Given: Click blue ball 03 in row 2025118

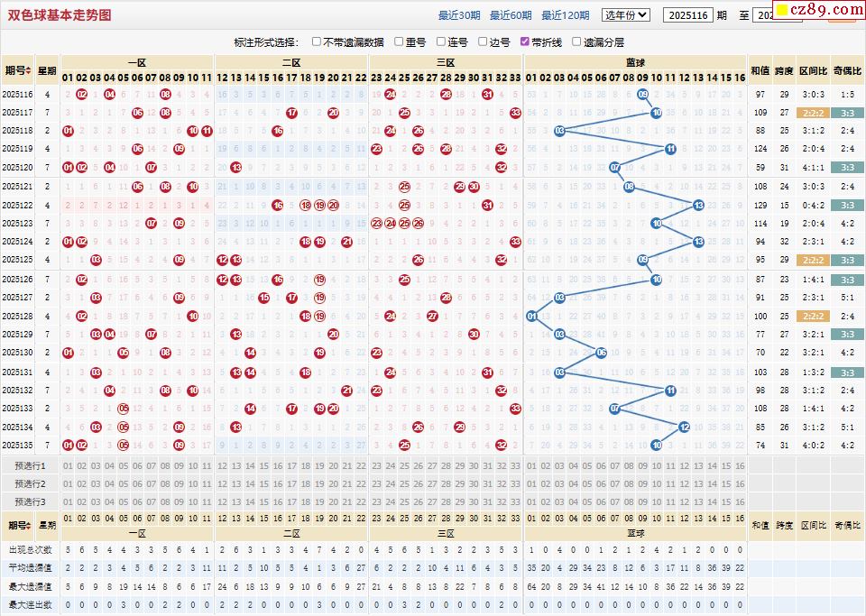Looking at the screenshot, I should [559, 131].
